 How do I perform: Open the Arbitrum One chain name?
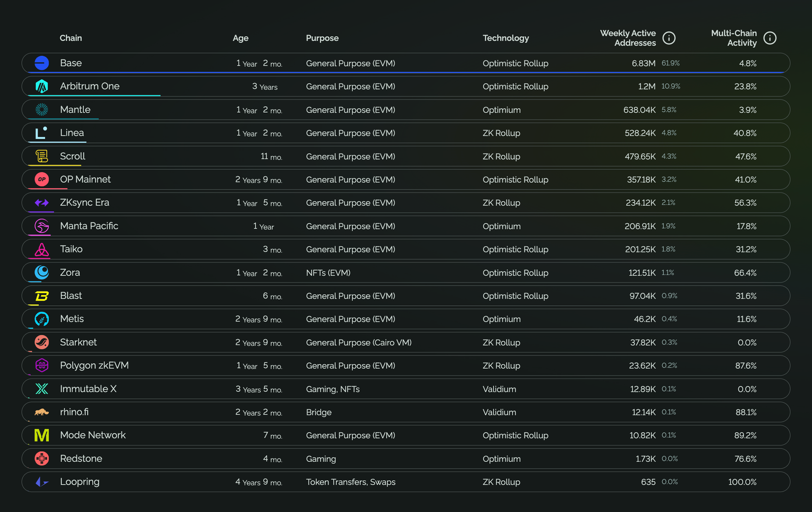point(90,86)
